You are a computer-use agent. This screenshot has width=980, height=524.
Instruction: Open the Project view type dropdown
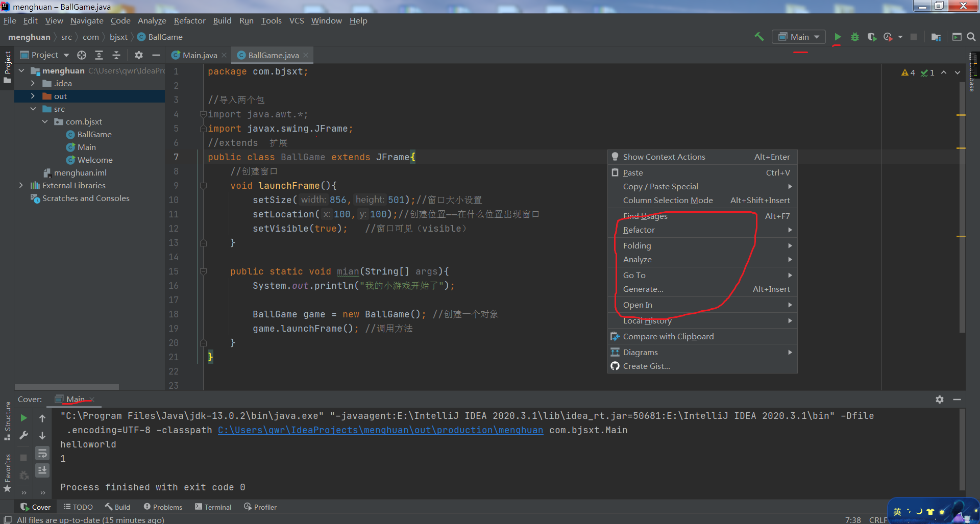pyautogui.click(x=44, y=55)
